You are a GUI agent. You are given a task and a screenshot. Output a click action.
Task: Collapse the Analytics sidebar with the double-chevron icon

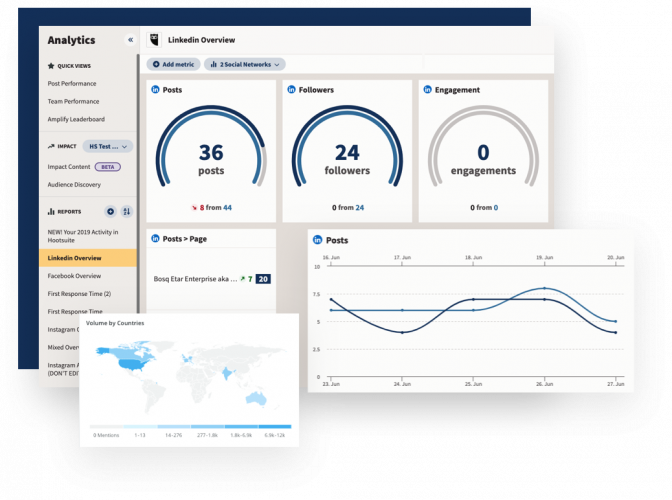coord(130,40)
